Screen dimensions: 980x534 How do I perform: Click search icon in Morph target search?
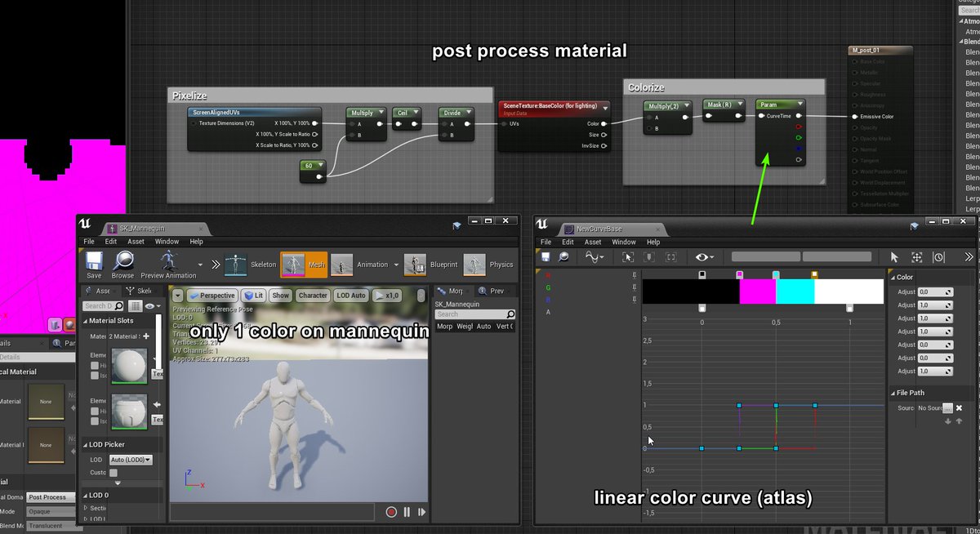click(510, 314)
